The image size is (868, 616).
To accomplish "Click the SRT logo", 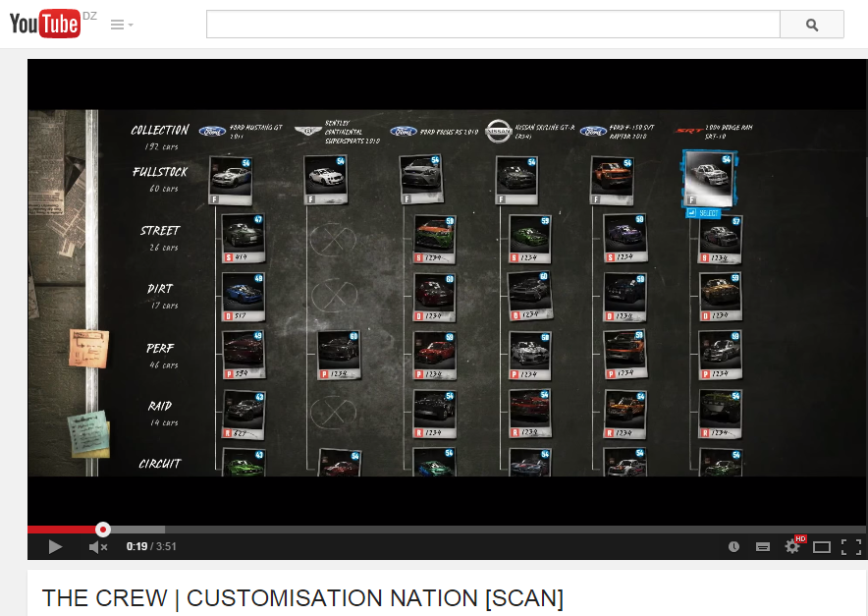I will point(688,131).
